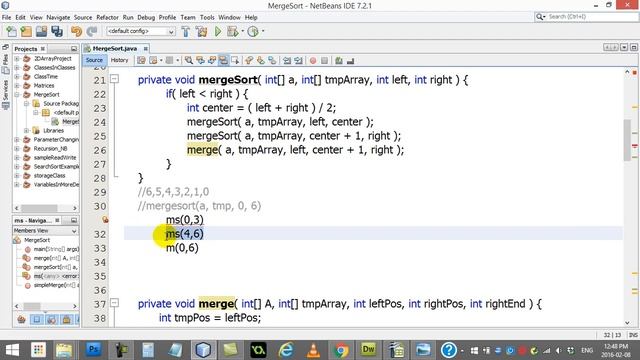Viewport: 640px width, 360px height.
Task: Run the project with the green play icon
Action: point(218,31)
